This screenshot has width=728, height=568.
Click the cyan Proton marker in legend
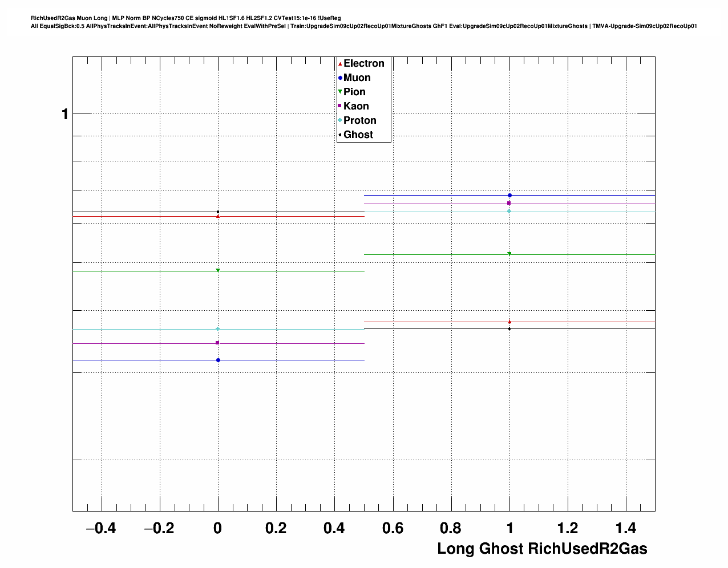click(340, 120)
